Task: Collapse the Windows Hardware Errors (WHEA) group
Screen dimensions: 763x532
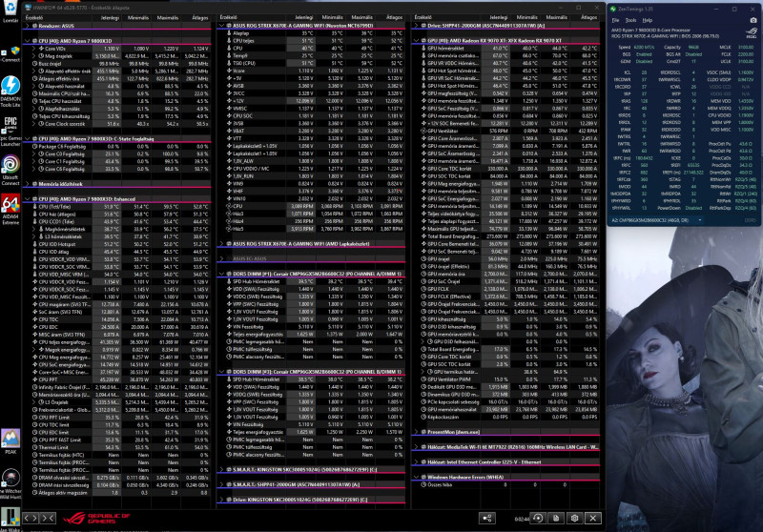Action: coord(417,477)
